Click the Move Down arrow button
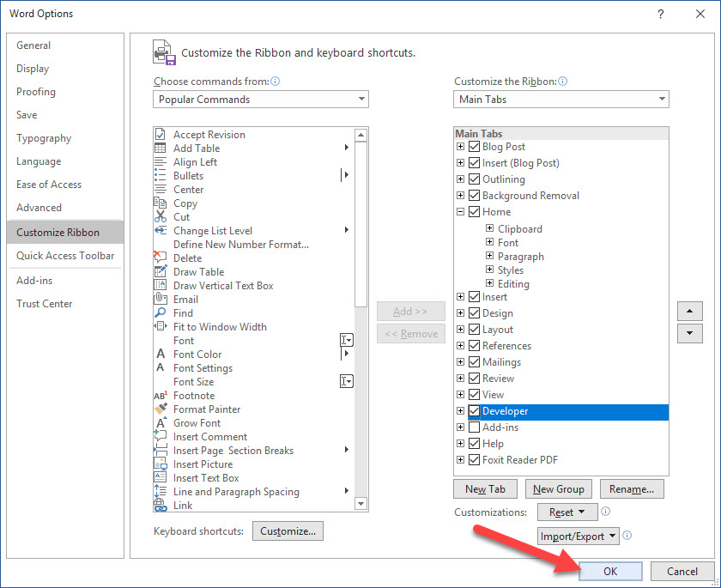Image resolution: width=721 pixels, height=588 pixels. tap(690, 333)
